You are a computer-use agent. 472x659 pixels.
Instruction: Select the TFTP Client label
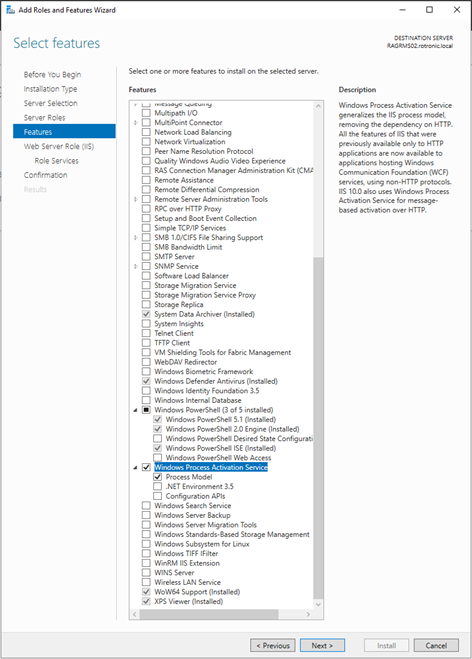tap(172, 343)
